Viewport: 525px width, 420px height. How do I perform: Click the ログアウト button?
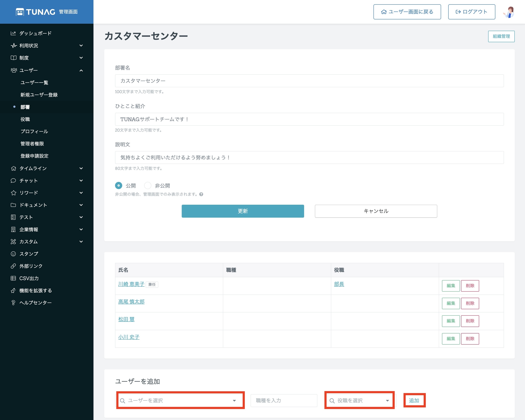pos(472,12)
